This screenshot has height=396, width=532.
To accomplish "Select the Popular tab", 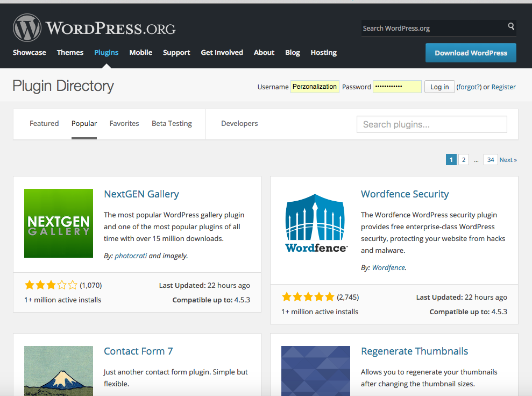I will click(x=84, y=124).
